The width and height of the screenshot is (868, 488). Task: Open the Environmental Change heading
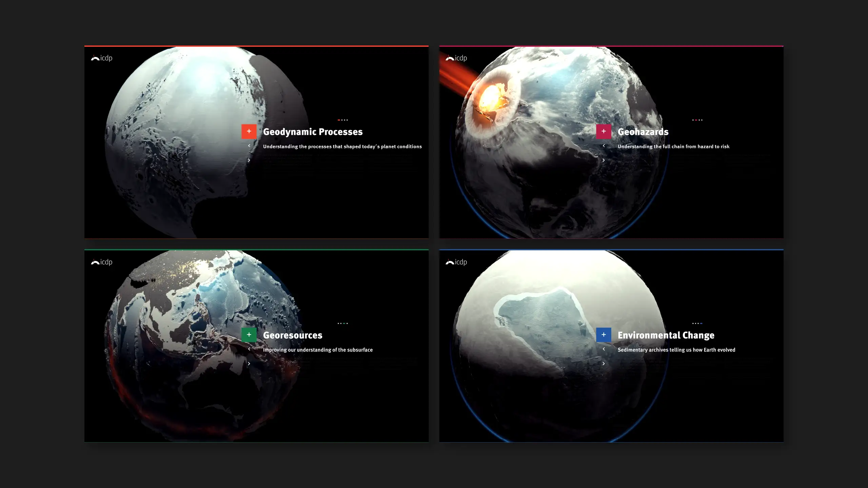(x=666, y=335)
